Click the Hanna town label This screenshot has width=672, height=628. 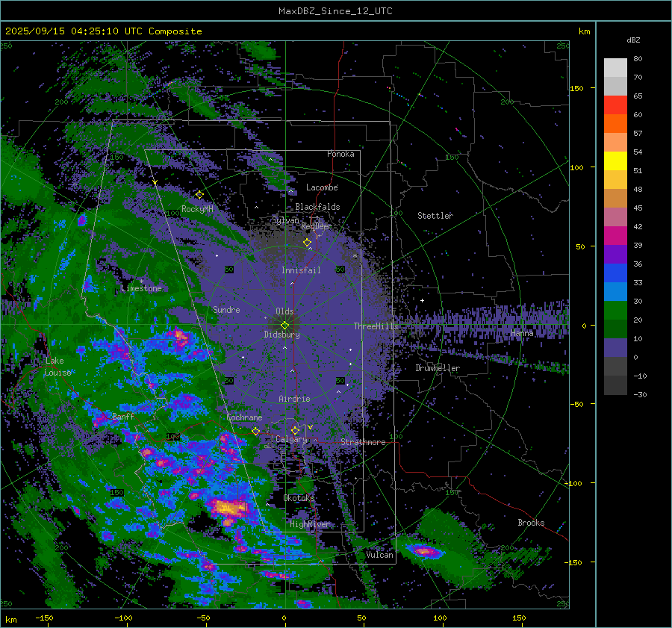[x=522, y=333]
